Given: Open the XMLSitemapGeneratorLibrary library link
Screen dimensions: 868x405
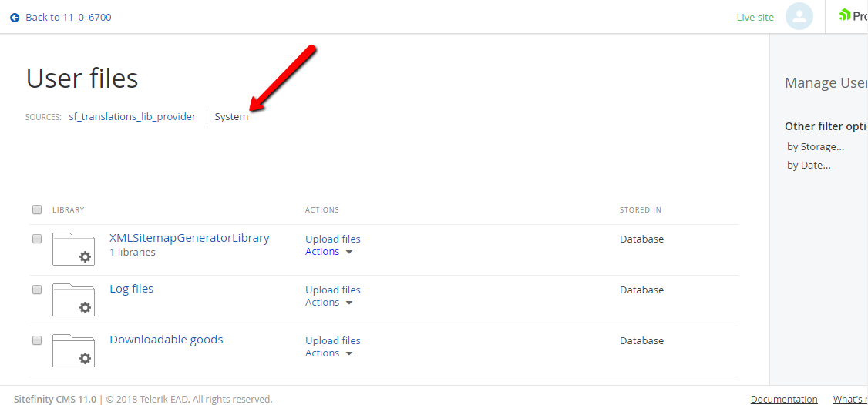Looking at the screenshot, I should click(x=190, y=238).
